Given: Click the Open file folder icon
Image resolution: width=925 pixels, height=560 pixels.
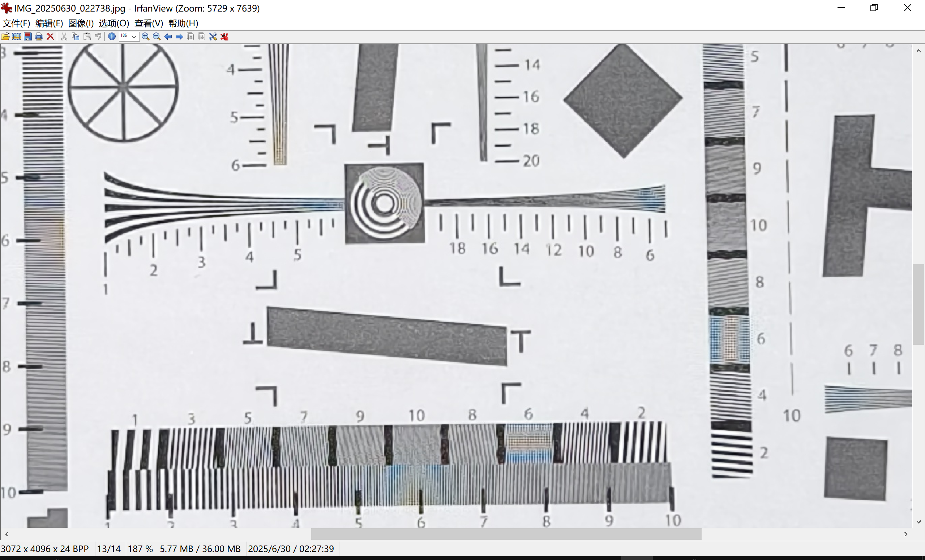Looking at the screenshot, I should [x=5, y=37].
